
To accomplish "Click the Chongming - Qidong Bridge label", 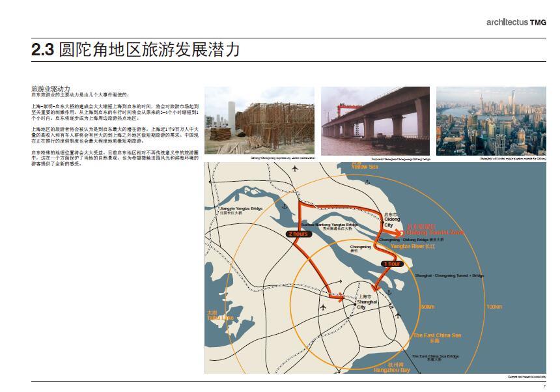I will [412, 240].
